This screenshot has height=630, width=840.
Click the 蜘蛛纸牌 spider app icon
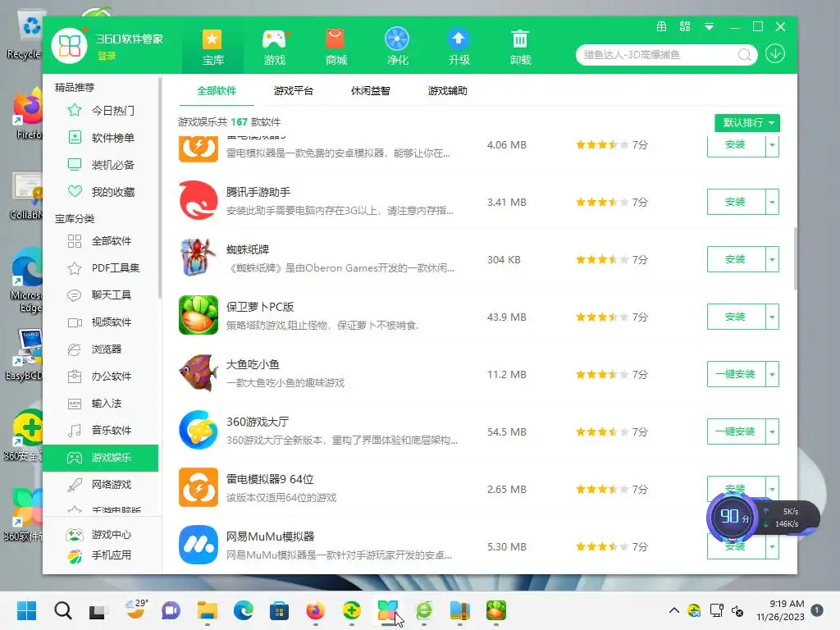coord(199,258)
